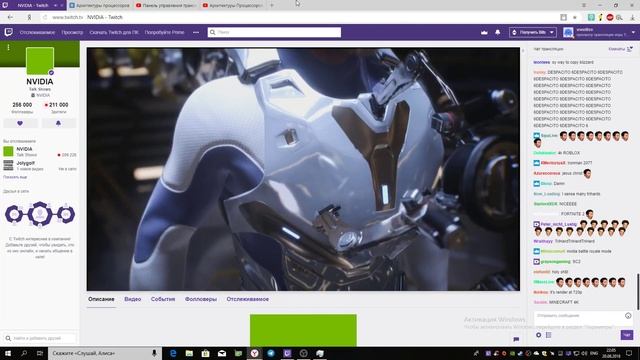Open Microsoft Edge from taskbar

(x=173, y=353)
